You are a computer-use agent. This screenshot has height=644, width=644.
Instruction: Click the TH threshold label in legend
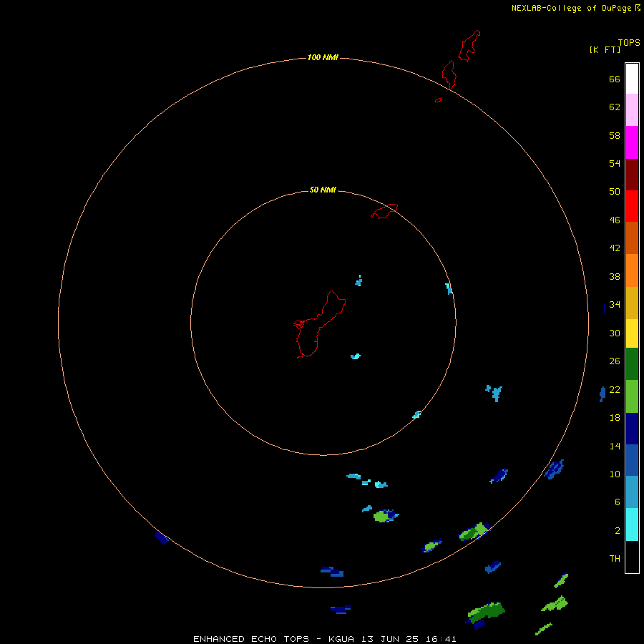[x=615, y=558]
